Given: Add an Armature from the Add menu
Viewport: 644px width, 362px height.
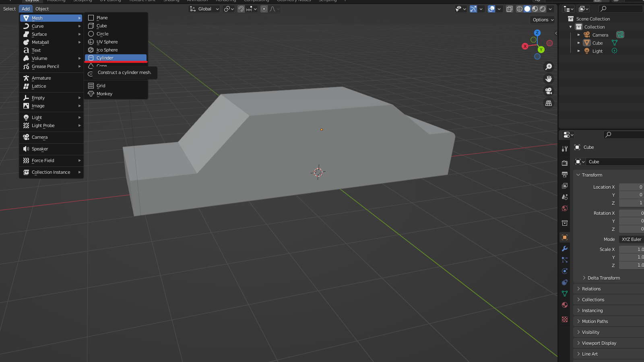Looking at the screenshot, I should [x=51, y=78].
